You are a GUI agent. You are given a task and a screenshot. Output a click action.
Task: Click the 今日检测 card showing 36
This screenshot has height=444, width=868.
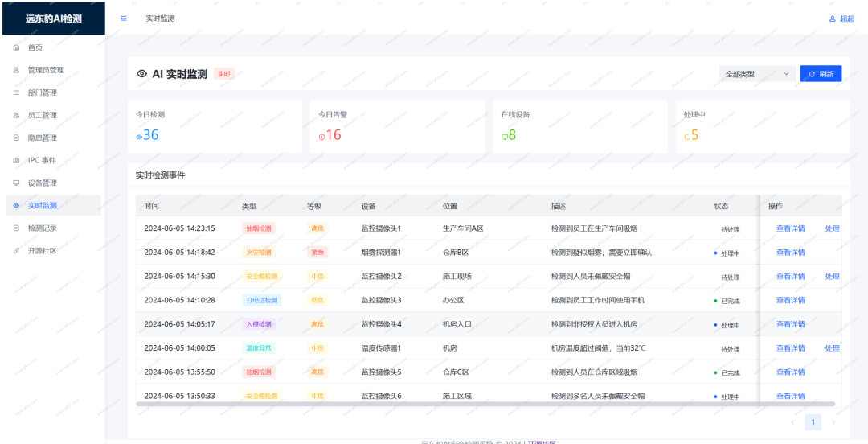click(x=215, y=127)
